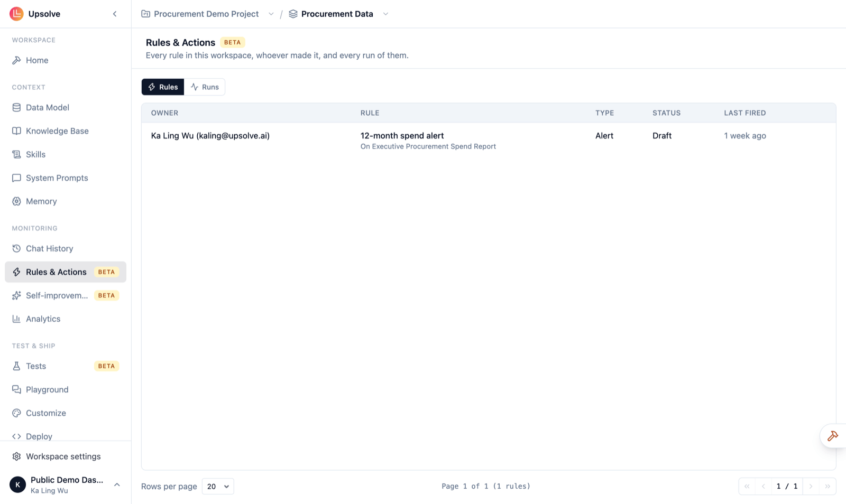Open the Customize page label
Viewport: 846px width, 504px height.
coord(46,413)
